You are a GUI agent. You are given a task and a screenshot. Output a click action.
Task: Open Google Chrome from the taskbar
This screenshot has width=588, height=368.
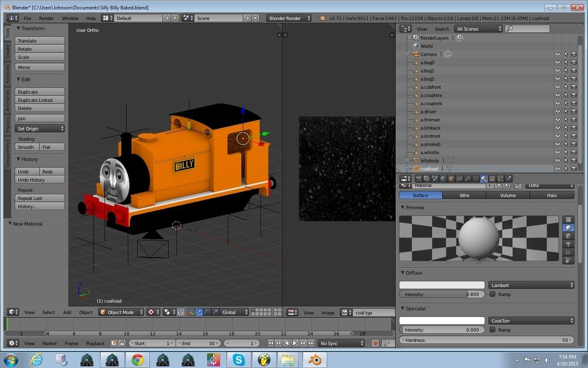click(x=137, y=360)
